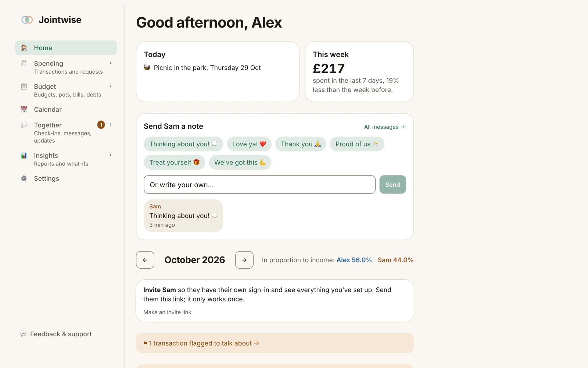
Task: Select the "Love ya!" quick note chip
Action: pos(249,144)
